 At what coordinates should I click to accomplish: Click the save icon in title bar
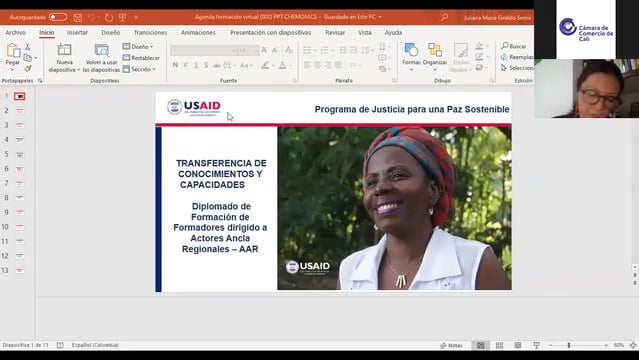click(x=77, y=18)
